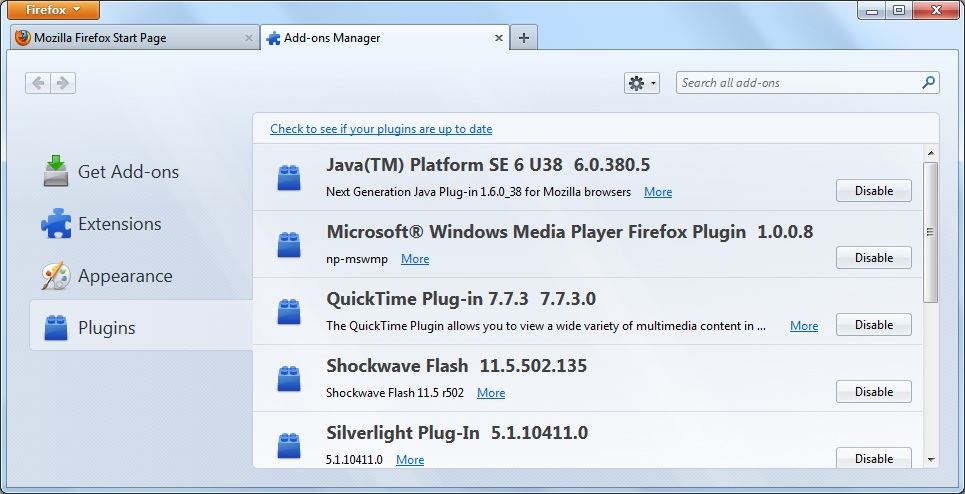
Task: Disable the Windows Media Player Firefox Plugin
Action: click(873, 258)
